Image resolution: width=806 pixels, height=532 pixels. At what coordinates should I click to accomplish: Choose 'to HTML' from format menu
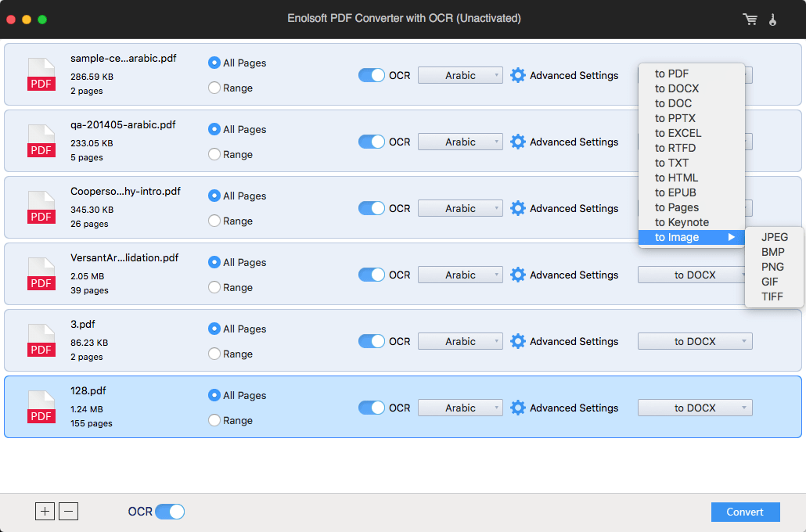coord(692,178)
